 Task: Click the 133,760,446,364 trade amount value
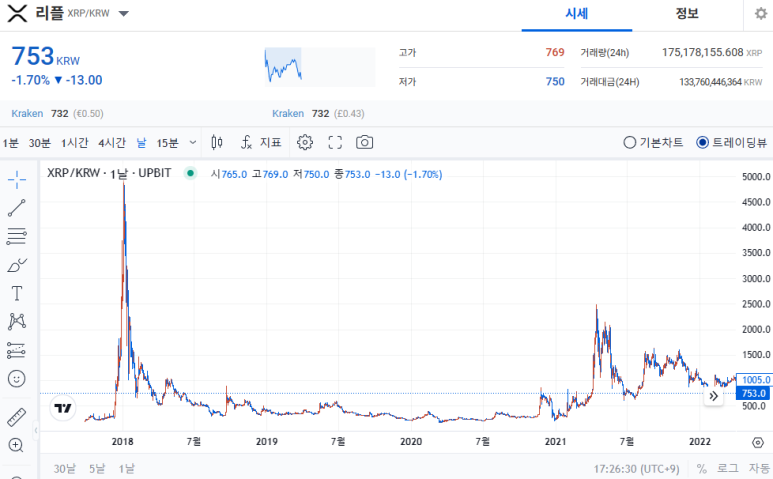pyautogui.click(x=710, y=82)
